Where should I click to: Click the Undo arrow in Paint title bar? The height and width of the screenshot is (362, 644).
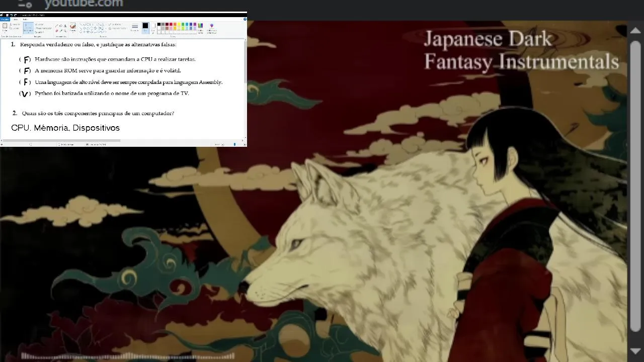coord(12,15)
